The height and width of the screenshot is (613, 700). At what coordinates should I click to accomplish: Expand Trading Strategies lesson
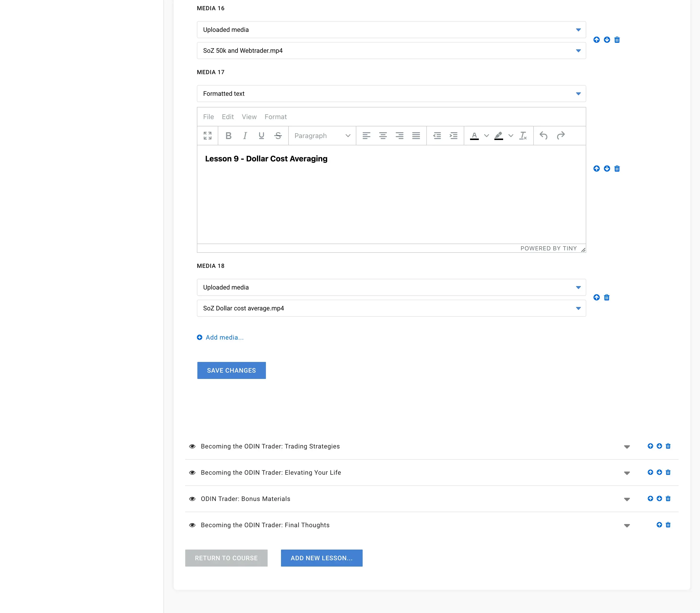627,447
